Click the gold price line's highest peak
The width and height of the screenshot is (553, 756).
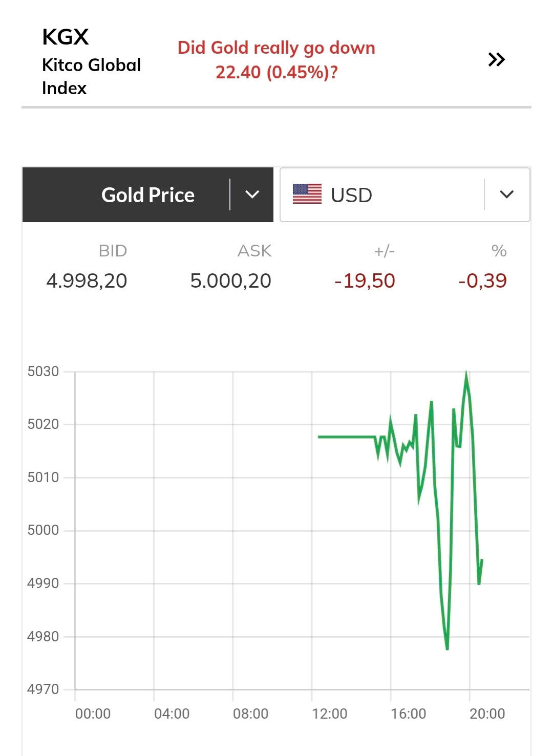466,373
